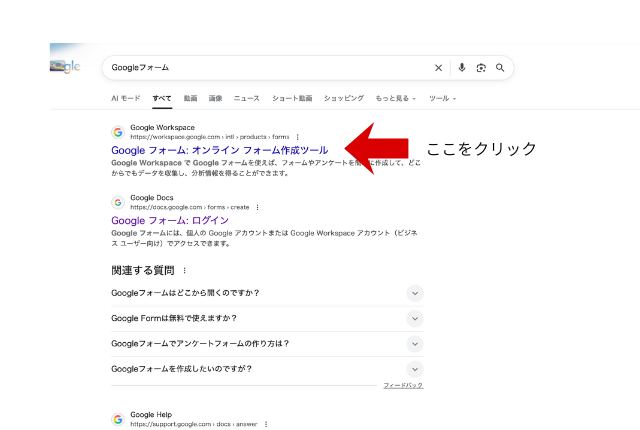Open link Google フォーム: オンライン フォーム作成ツール
The image size is (640, 430).
point(220,151)
